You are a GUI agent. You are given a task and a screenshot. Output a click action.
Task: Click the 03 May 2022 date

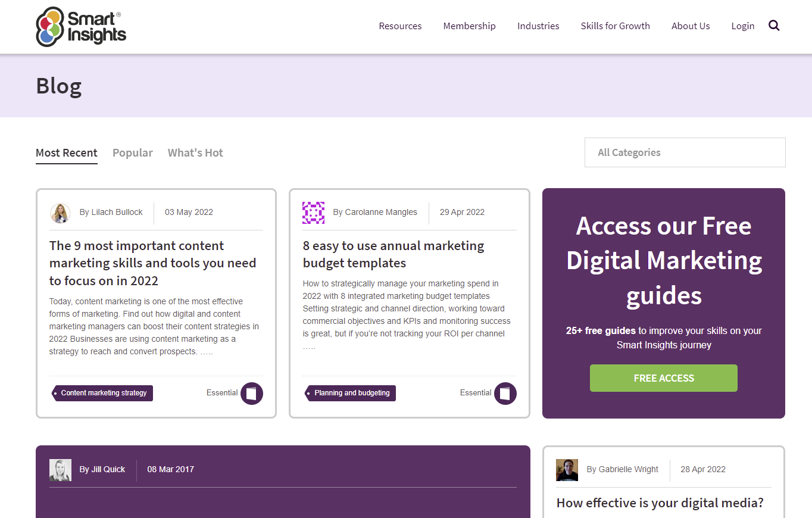tap(189, 213)
